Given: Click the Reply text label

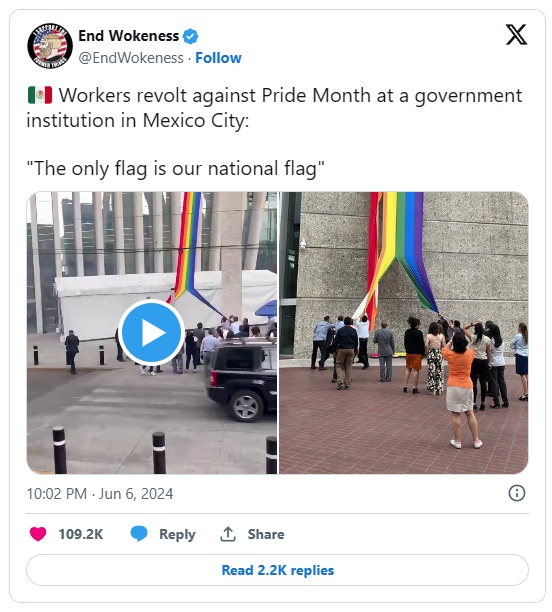Looking at the screenshot, I should pos(177,534).
